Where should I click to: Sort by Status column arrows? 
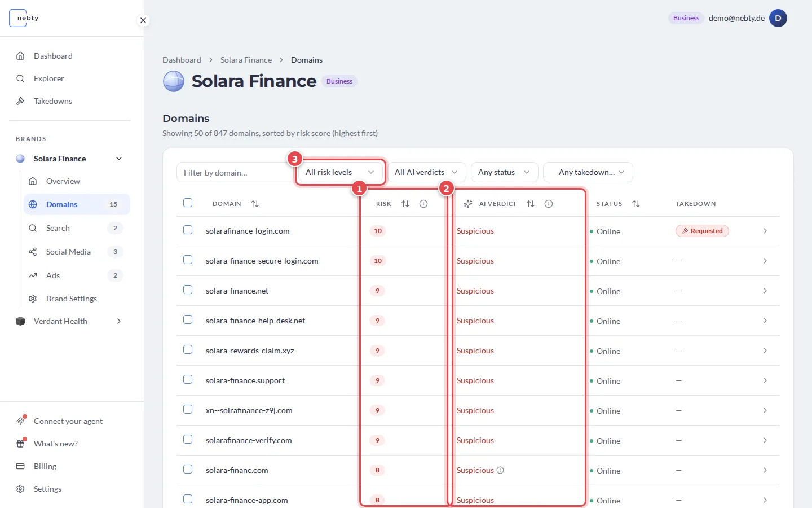coord(636,204)
